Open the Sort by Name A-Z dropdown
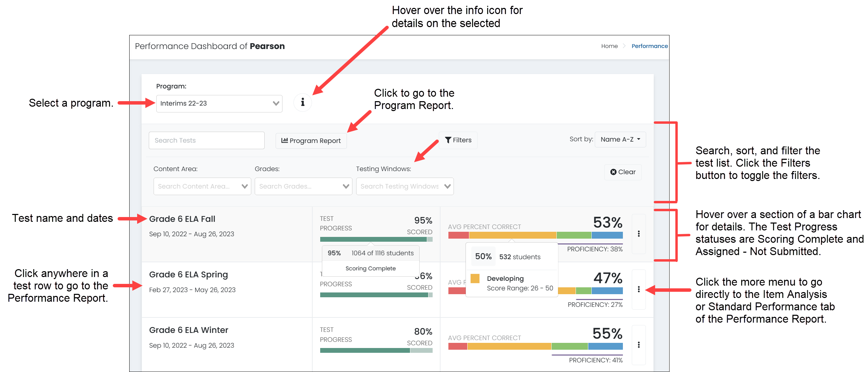The height and width of the screenshot is (372, 868). [620, 140]
